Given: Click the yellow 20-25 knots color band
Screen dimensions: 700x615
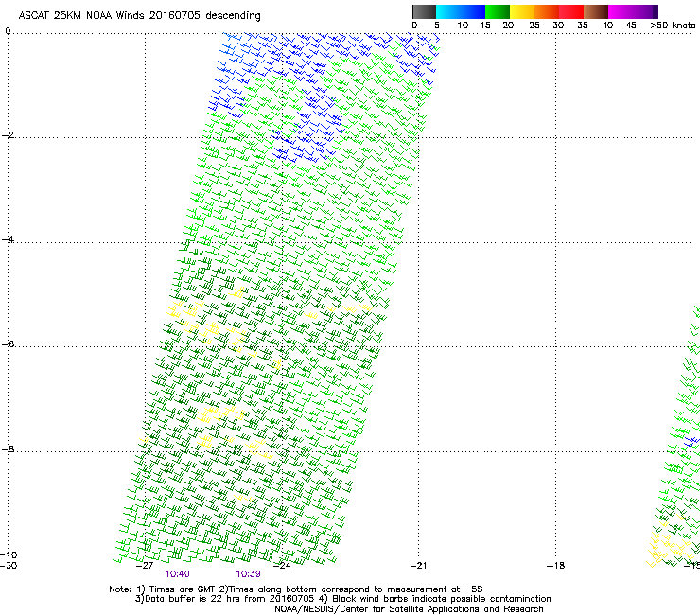Looking at the screenshot, I should [522, 11].
